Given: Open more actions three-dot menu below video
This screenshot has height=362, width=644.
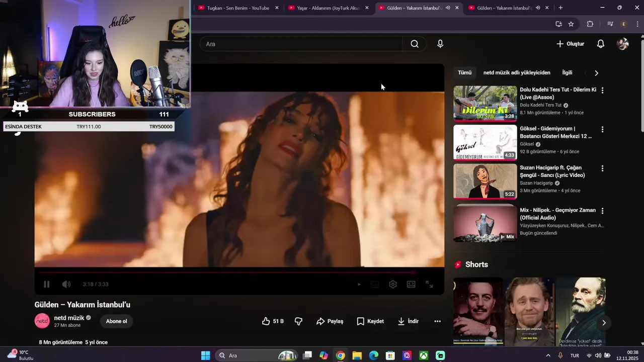Looking at the screenshot, I should coord(437,321).
